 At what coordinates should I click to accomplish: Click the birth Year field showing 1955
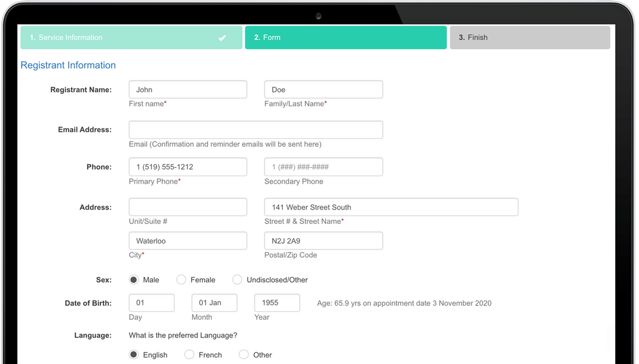pos(277,303)
